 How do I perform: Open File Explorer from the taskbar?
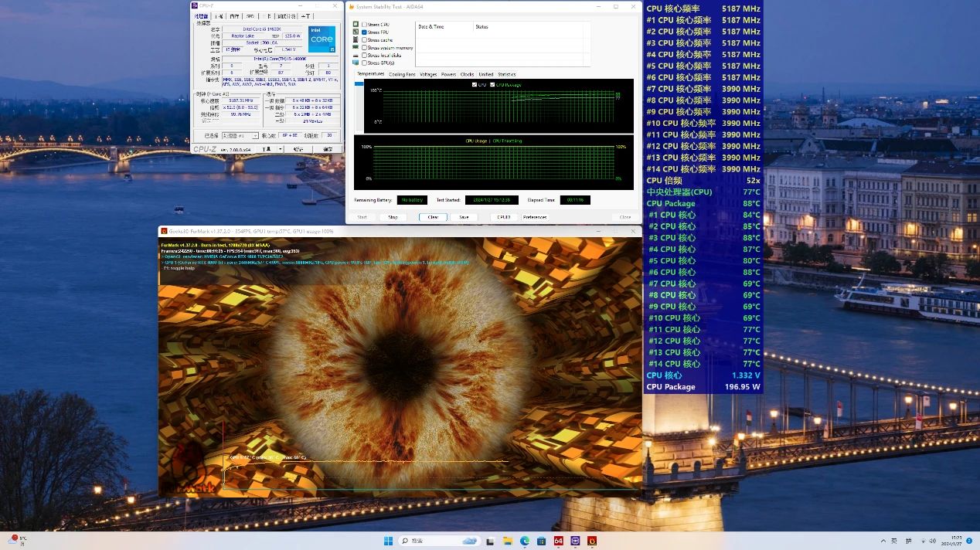[508, 541]
